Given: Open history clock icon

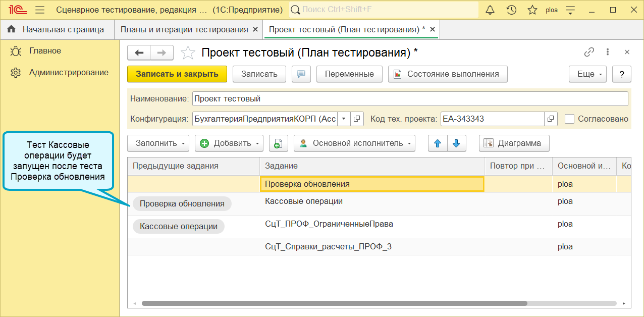Looking at the screenshot, I should pos(511,10).
